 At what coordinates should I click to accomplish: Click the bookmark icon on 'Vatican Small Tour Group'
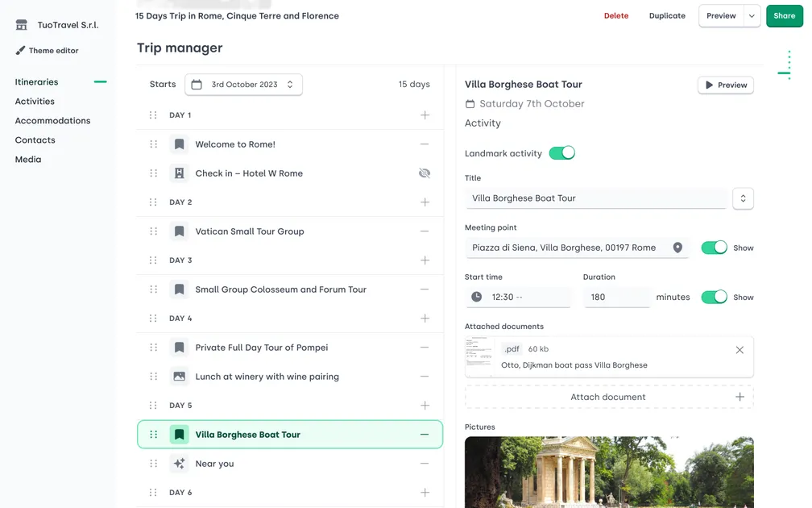(179, 231)
